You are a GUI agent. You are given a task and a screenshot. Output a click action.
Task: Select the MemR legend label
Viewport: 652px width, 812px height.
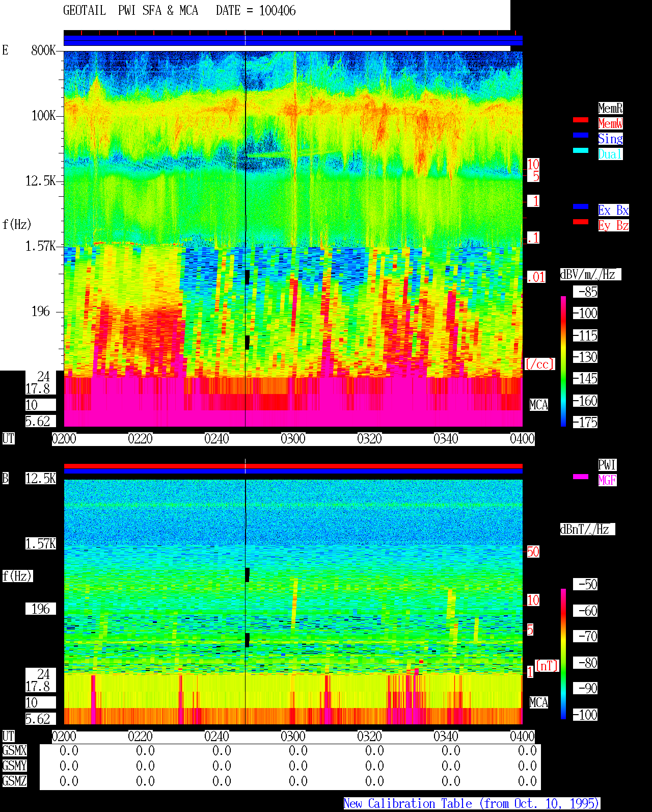[610, 108]
